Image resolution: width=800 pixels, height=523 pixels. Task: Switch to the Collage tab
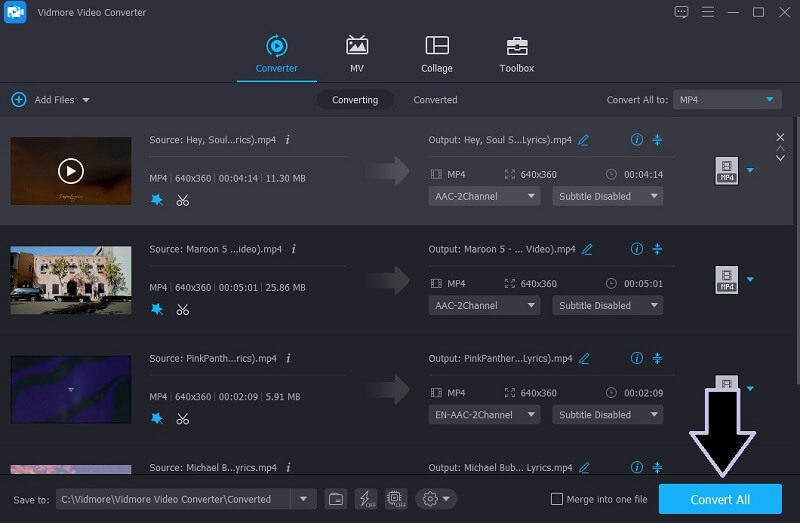[x=437, y=54]
